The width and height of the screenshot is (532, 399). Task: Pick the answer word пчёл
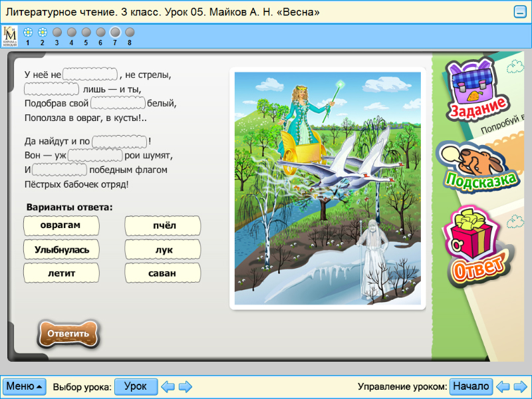162,225
